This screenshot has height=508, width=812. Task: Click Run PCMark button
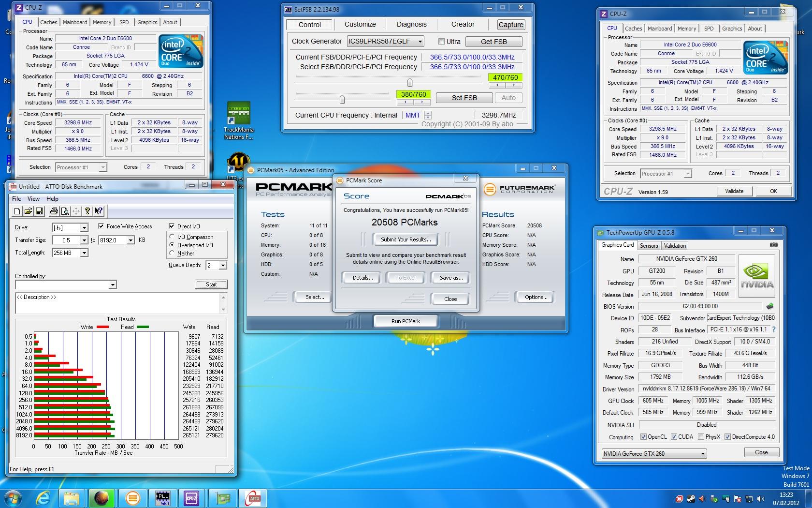406,321
